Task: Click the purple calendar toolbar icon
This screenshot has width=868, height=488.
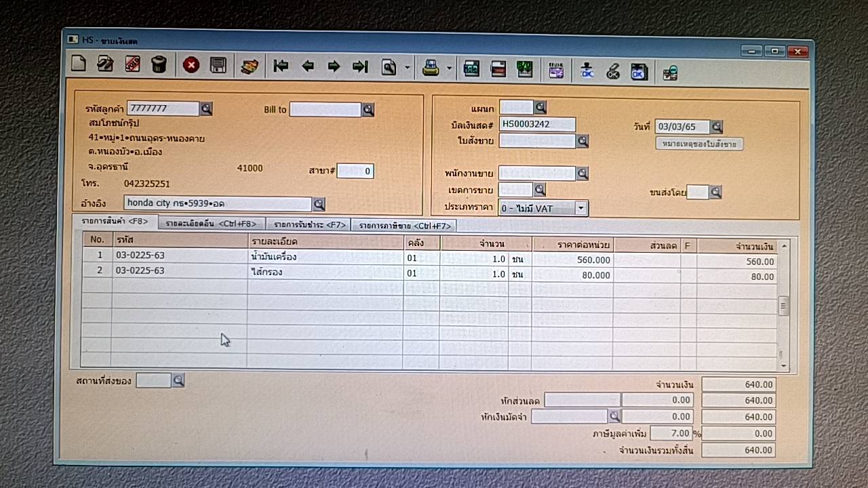Action: [557, 70]
